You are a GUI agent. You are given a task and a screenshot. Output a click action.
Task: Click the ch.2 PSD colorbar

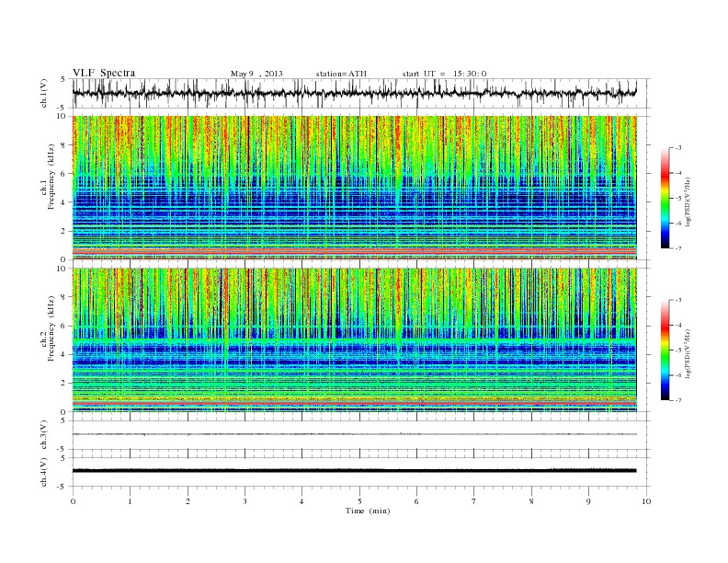665,350
